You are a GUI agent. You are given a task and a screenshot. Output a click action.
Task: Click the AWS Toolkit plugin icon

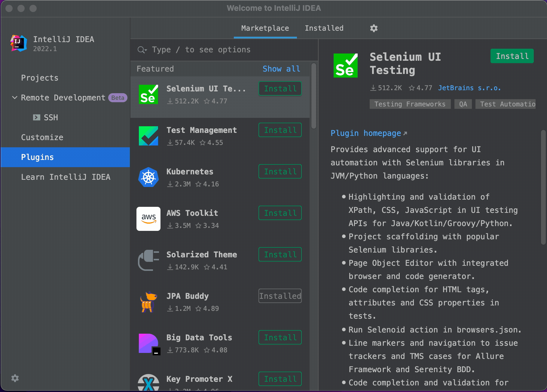pyautogui.click(x=148, y=219)
